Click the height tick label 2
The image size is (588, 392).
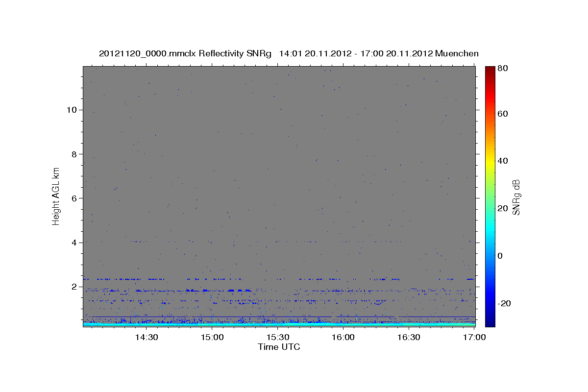click(73, 287)
